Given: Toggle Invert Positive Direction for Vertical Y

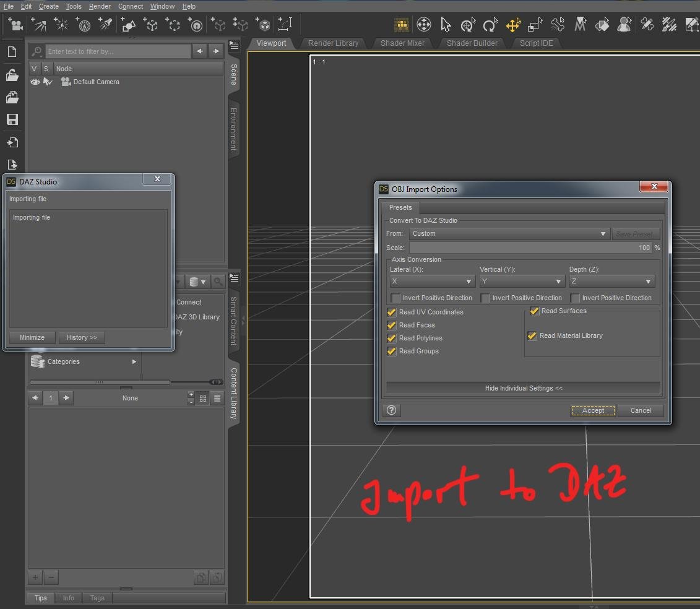Looking at the screenshot, I should click(x=485, y=298).
